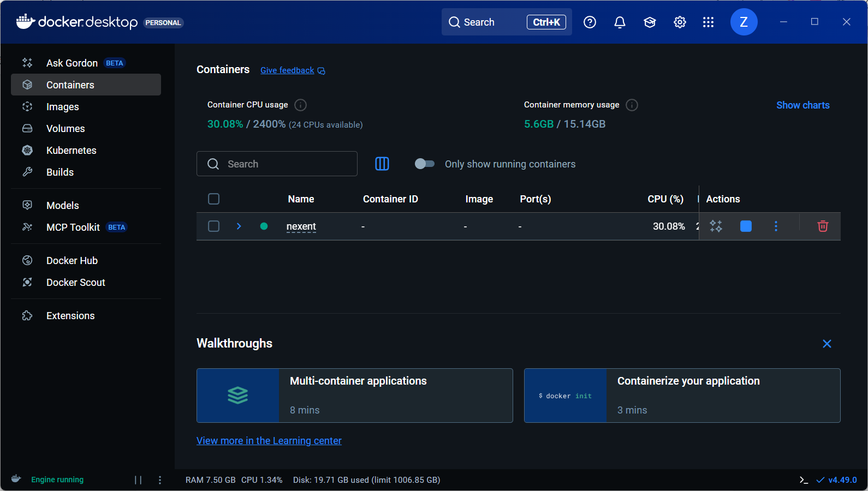868x491 pixels.
Task: Open the Z account avatar
Action: [744, 22]
